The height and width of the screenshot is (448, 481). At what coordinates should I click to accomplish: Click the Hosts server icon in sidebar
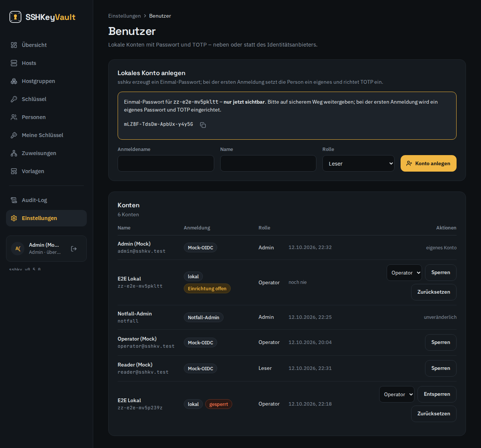click(x=14, y=63)
